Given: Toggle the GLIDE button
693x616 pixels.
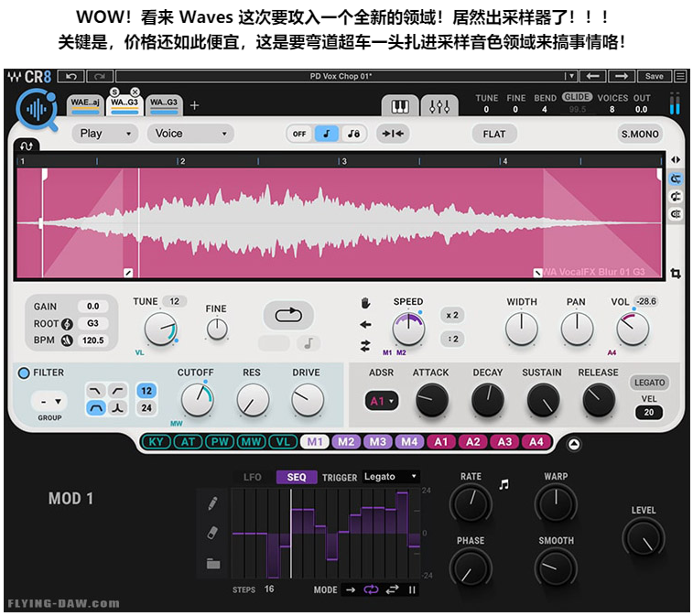Looking at the screenshot, I should coord(577,97).
